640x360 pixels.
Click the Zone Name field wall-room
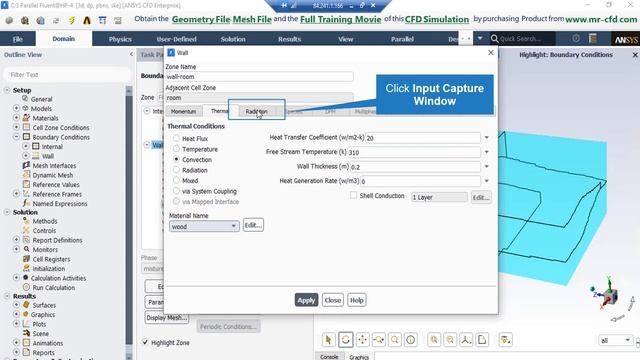(259, 76)
